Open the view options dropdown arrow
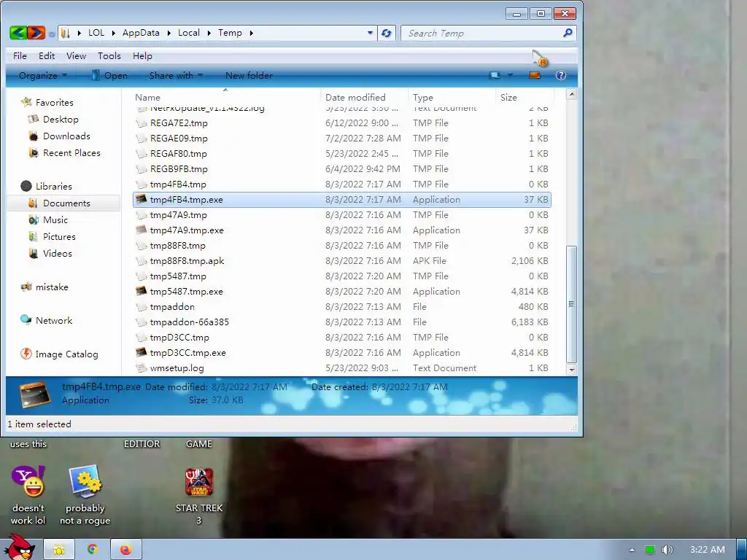Image resolution: width=747 pixels, height=560 pixels. point(510,75)
